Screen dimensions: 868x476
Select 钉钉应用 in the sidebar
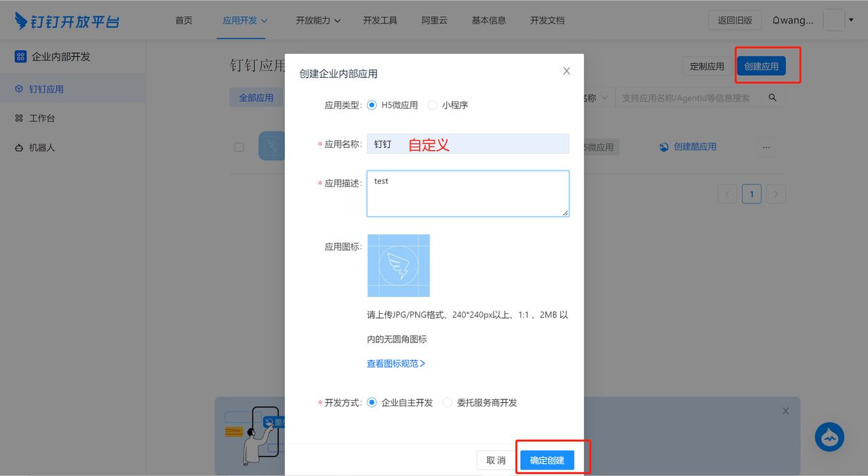point(73,89)
